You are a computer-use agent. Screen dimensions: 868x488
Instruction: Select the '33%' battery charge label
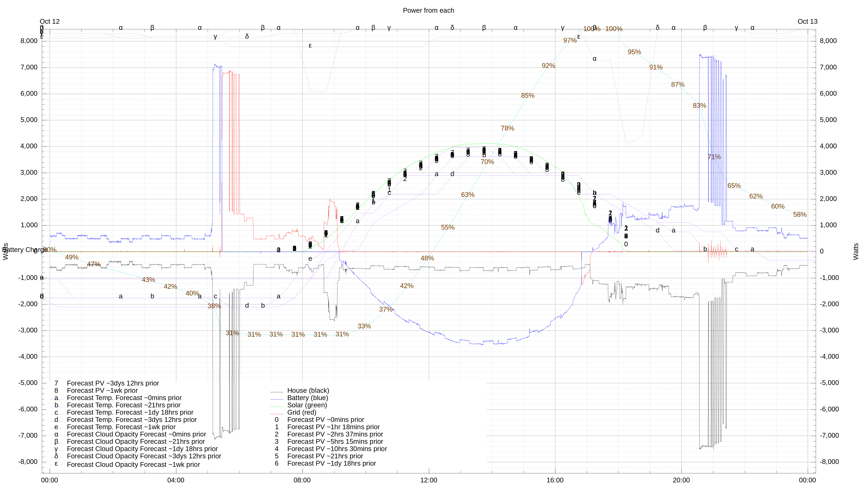point(364,326)
